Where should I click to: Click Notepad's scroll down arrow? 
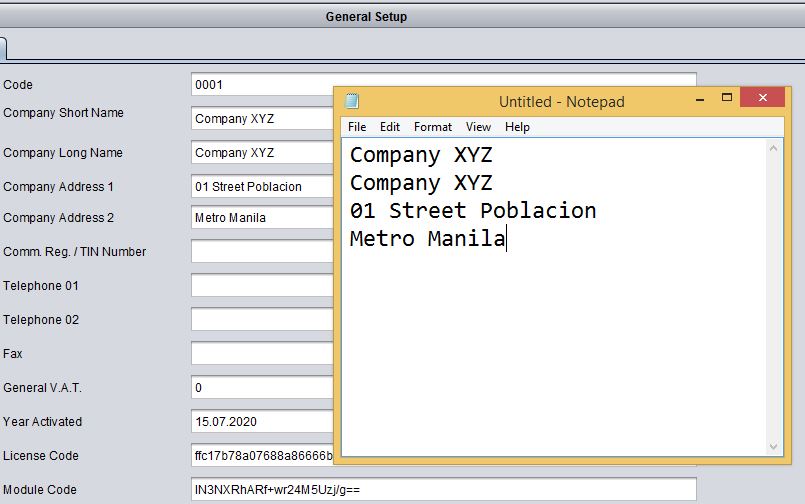pos(774,446)
